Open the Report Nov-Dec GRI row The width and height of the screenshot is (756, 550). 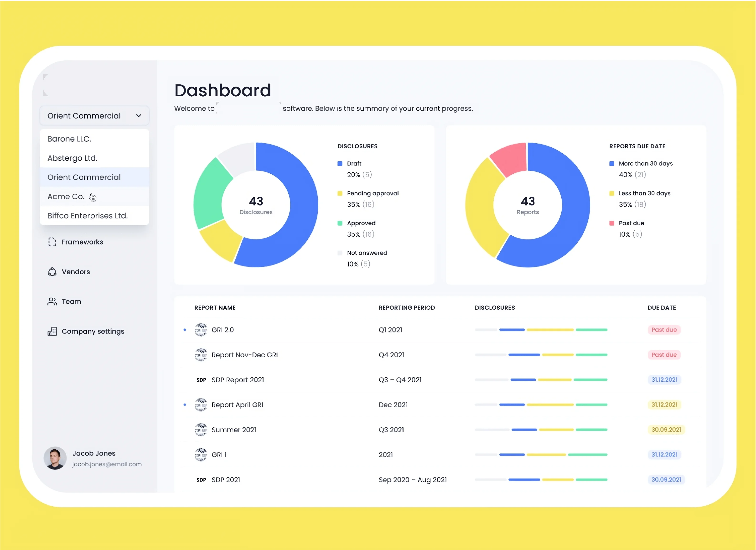tap(244, 355)
